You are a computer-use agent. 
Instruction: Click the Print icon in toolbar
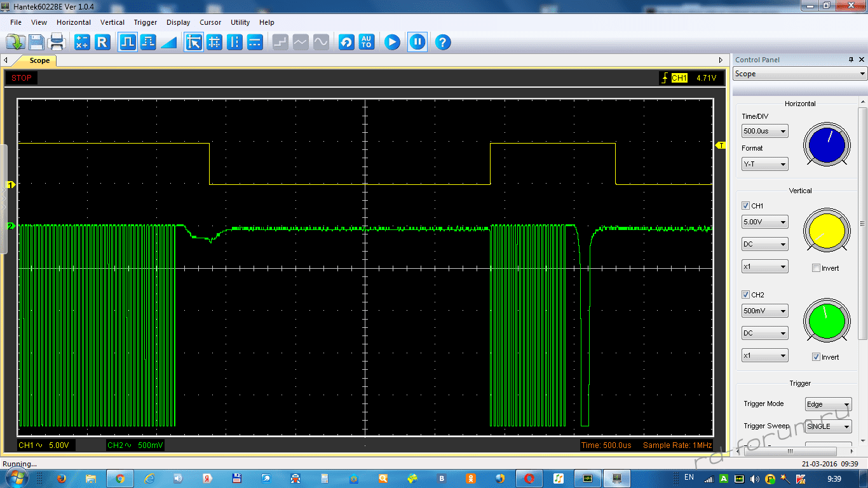[x=57, y=43]
